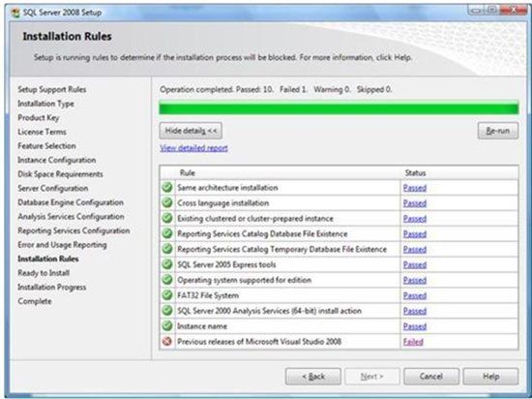Select Instance Configuration step in sidebar
This screenshot has height=399, width=532.
coord(57,160)
